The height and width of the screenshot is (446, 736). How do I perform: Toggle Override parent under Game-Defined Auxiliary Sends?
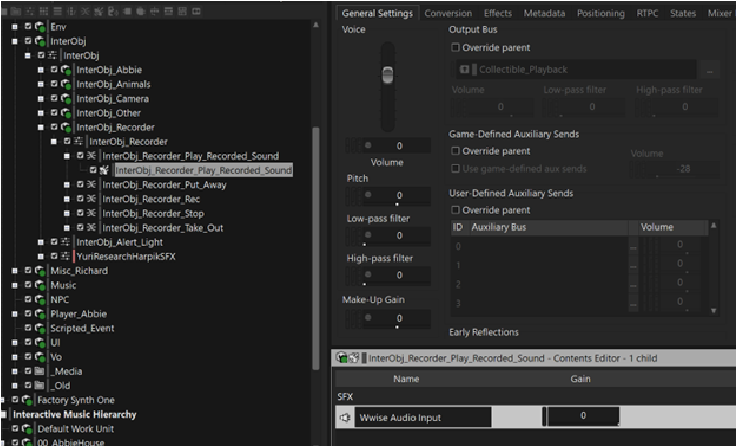coord(455,151)
